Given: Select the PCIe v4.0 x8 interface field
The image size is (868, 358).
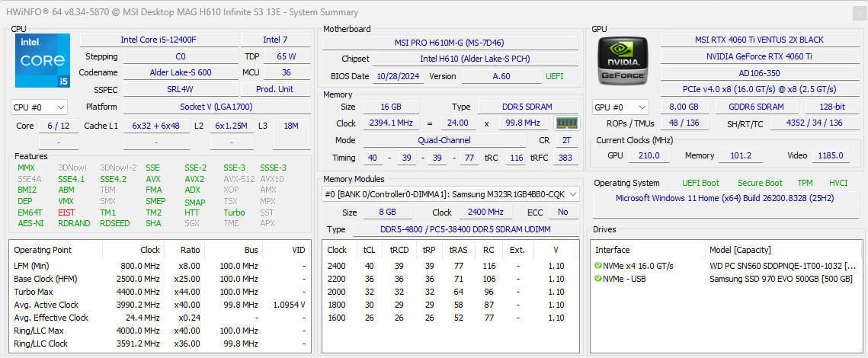Looking at the screenshot, I should click(759, 89).
